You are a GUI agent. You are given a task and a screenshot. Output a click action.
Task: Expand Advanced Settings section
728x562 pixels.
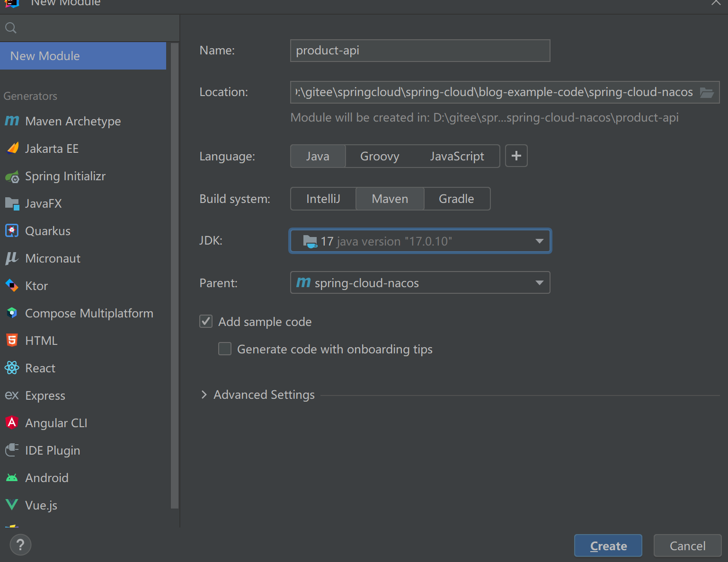(204, 395)
